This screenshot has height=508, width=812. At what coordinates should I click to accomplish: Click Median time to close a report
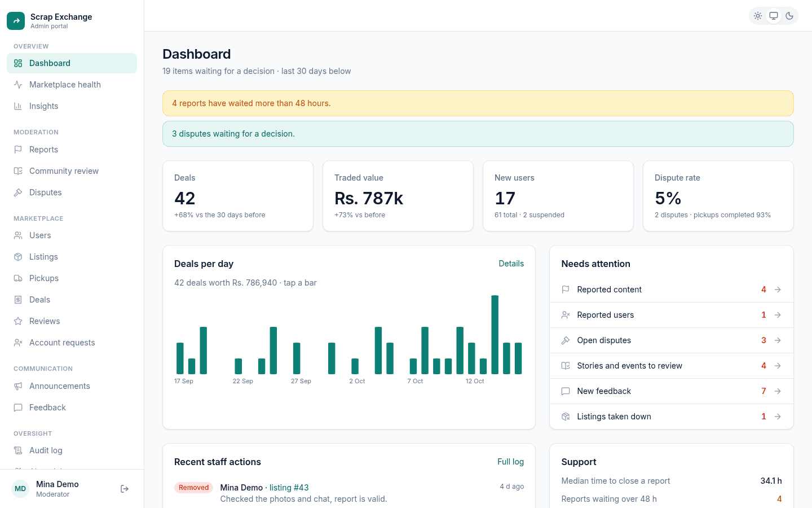(x=616, y=481)
